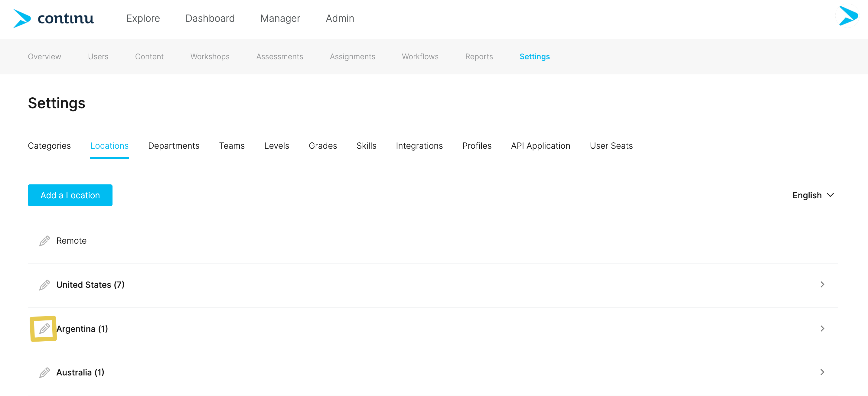Switch to the Categories settings tab
868x396 pixels.
point(49,146)
